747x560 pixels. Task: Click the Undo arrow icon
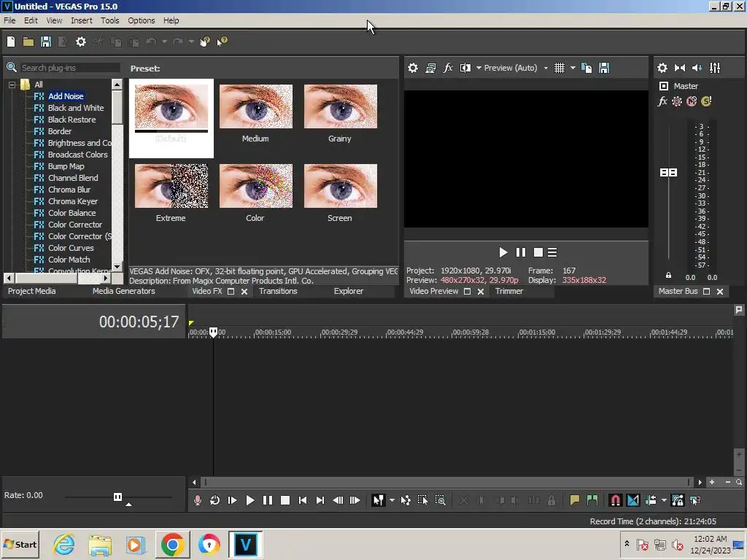tap(151, 42)
